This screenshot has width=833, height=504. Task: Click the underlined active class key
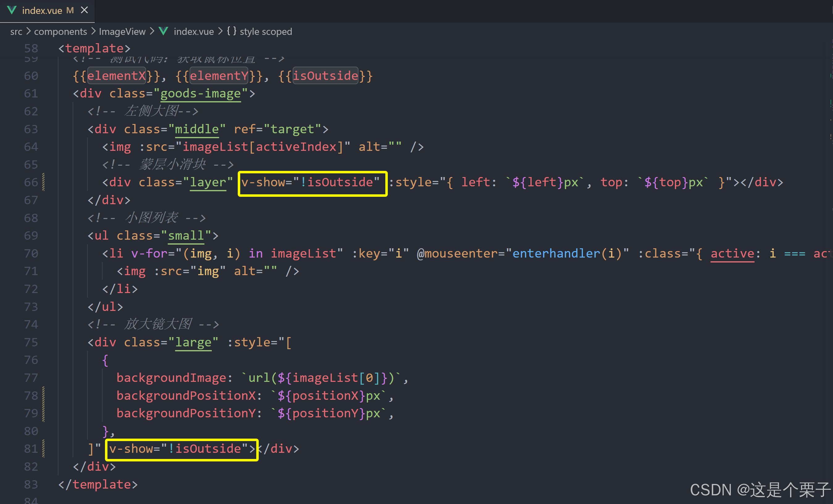click(x=732, y=254)
